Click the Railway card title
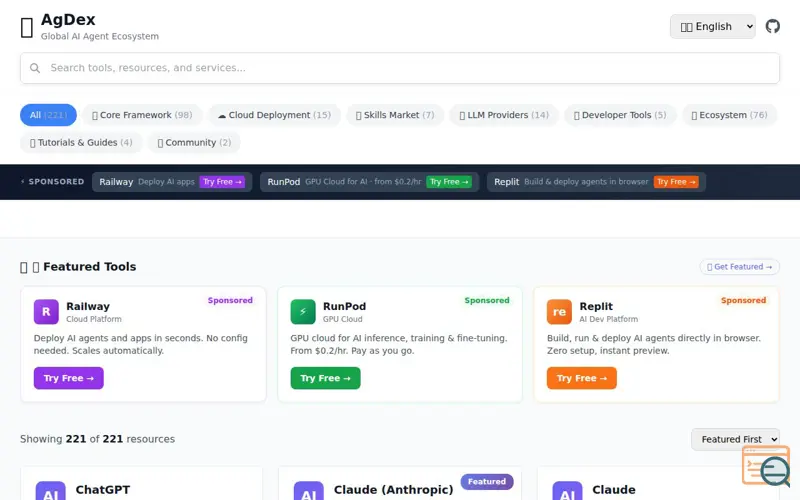The height and width of the screenshot is (500, 800). click(x=88, y=306)
